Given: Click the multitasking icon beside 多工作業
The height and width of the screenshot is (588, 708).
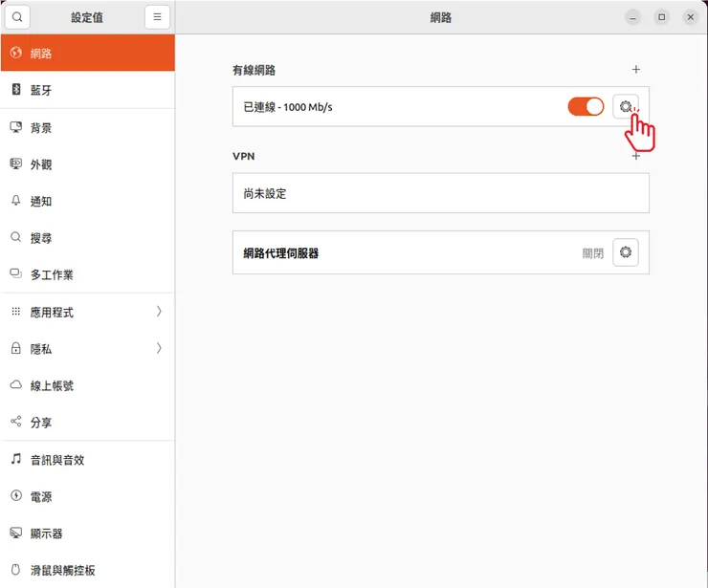Looking at the screenshot, I should click(x=16, y=273).
